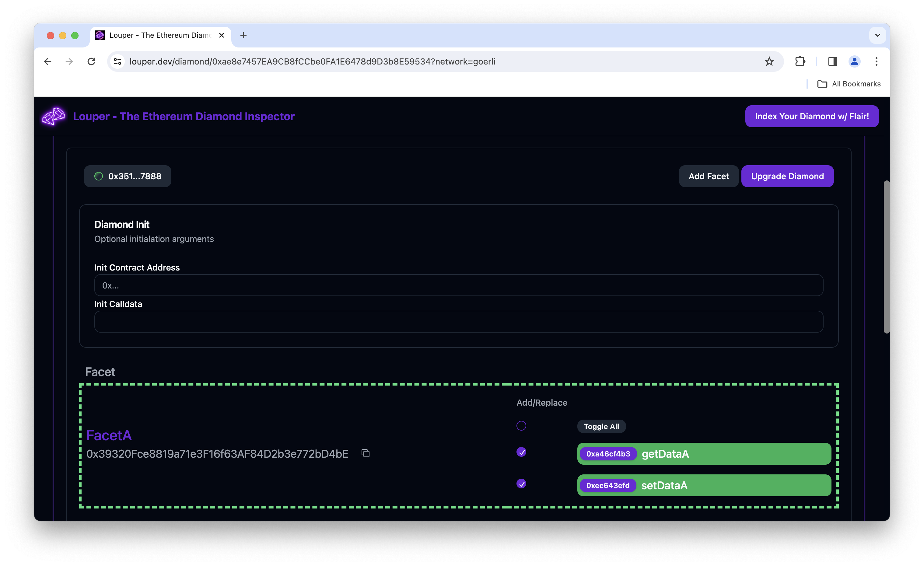
Task: Click the page vertical scrollbar
Action: [887, 257]
